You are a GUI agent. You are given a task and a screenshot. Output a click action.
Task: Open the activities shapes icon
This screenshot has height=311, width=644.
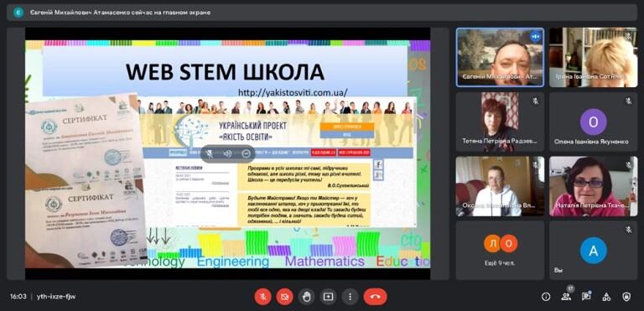(x=606, y=297)
